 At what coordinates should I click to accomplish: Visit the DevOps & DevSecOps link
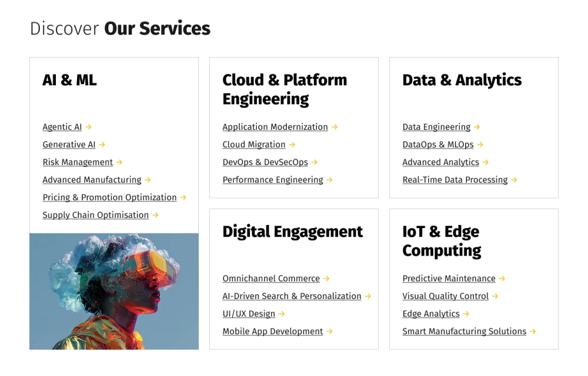pyautogui.click(x=265, y=162)
